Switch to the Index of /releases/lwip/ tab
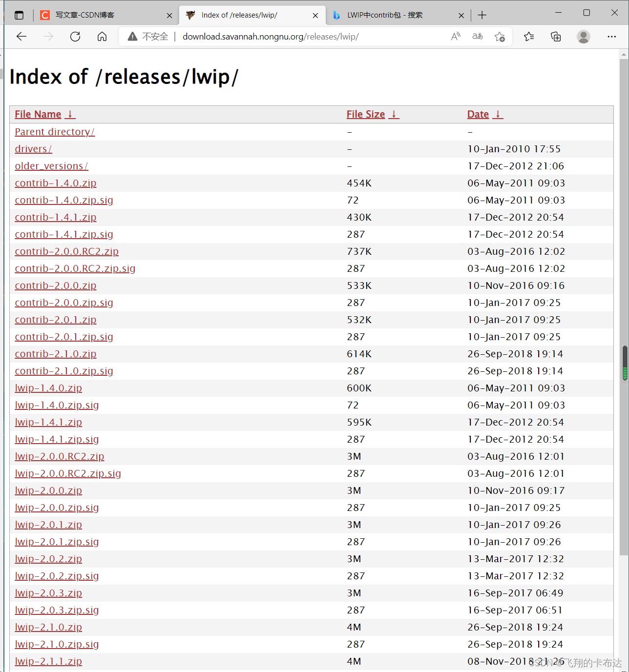This screenshot has width=629, height=672. click(x=252, y=15)
